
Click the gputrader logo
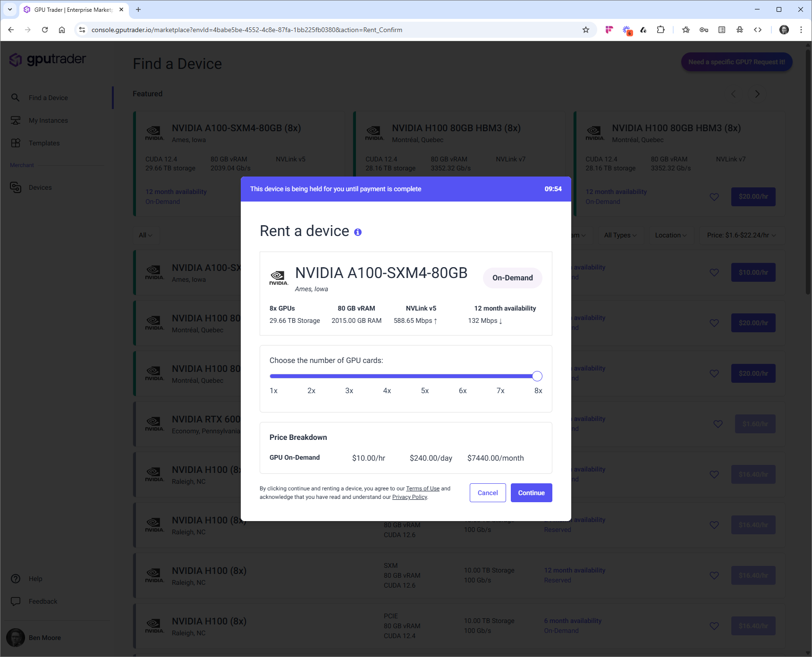(48, 59)
